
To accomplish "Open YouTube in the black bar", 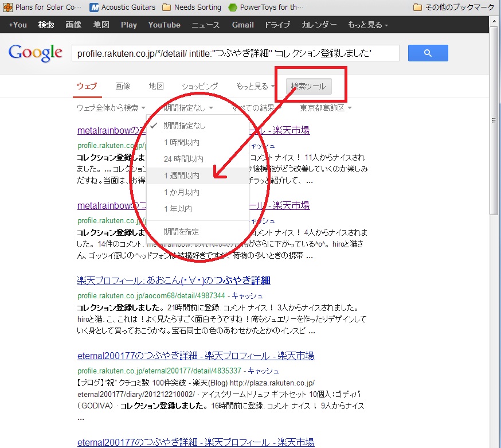I will (x=165, y=25).
